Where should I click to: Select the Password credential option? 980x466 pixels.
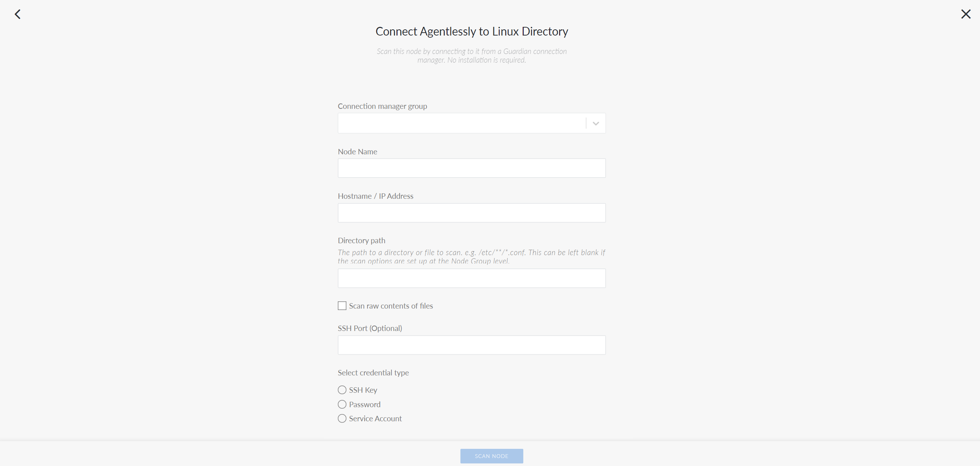tap(342, 404)
